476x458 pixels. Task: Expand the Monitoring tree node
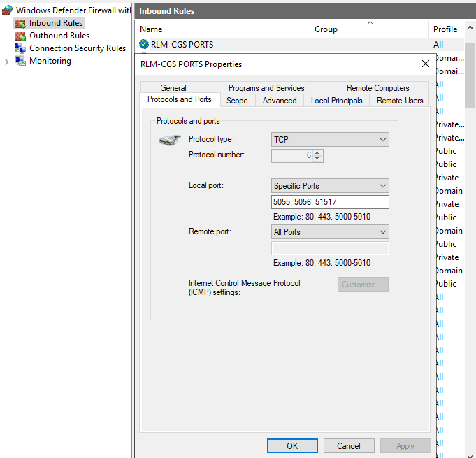pos(7,61)
